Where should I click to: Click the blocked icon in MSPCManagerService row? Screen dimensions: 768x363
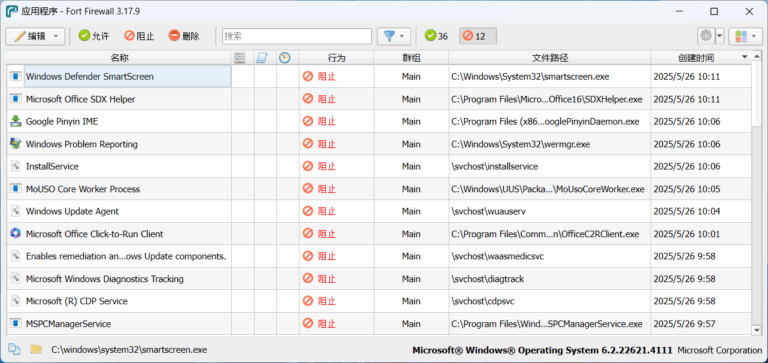point(308,324)
